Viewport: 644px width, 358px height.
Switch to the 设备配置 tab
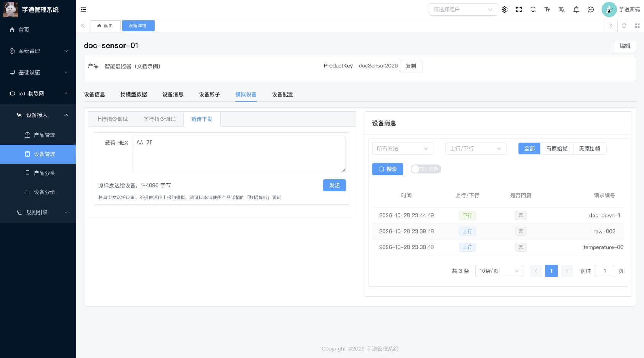pos(283,94)
